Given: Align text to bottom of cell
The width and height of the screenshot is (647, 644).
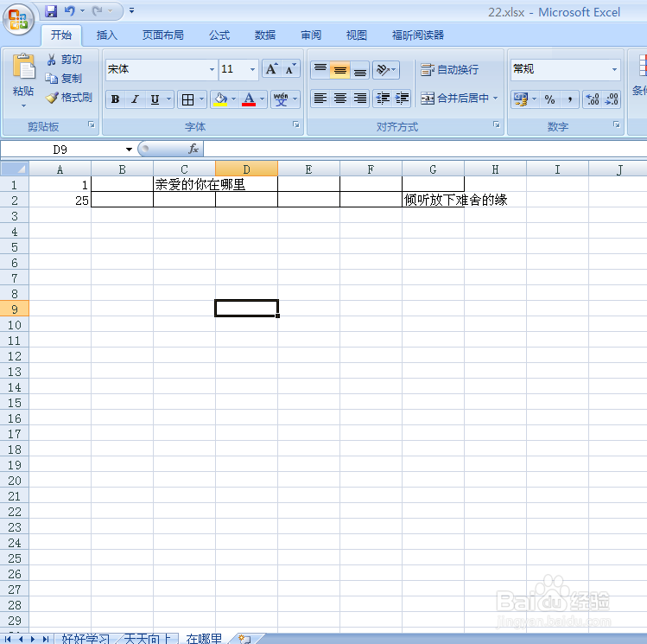Looking at the screenshot, I should point(360,69).
